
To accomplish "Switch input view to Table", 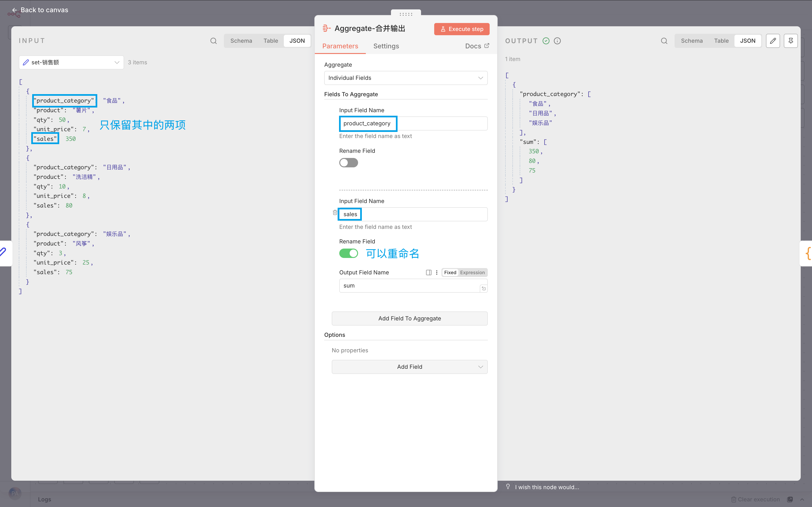I will click(270, 41).
